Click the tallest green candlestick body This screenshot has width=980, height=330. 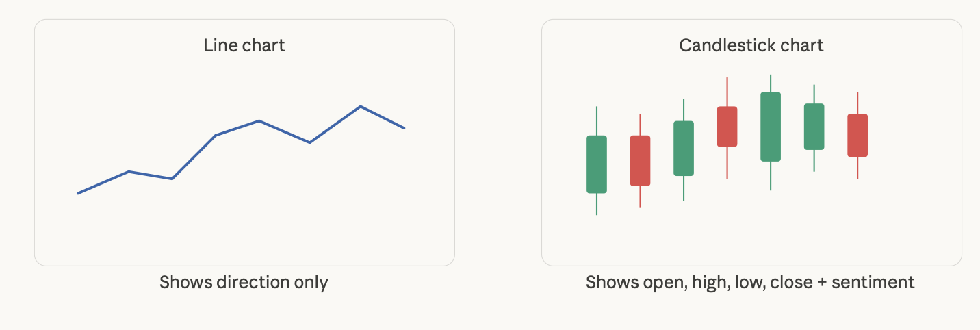(x=771, y=127)
